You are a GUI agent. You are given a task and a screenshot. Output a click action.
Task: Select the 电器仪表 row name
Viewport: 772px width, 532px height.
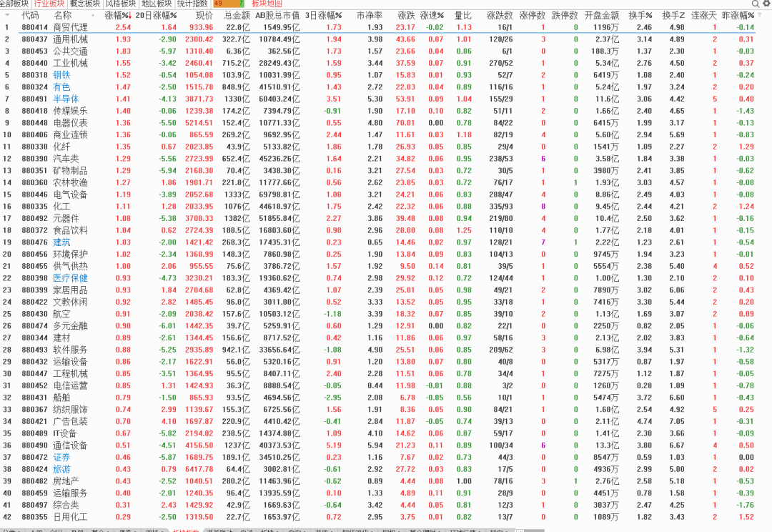(70, 123)
